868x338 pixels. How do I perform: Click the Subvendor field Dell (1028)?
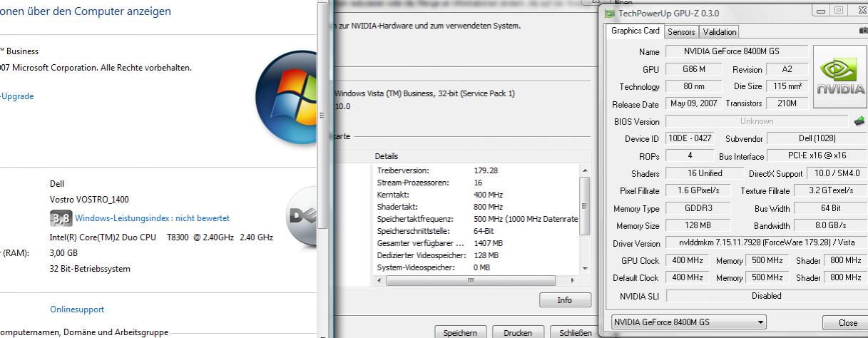click(817, 138)
